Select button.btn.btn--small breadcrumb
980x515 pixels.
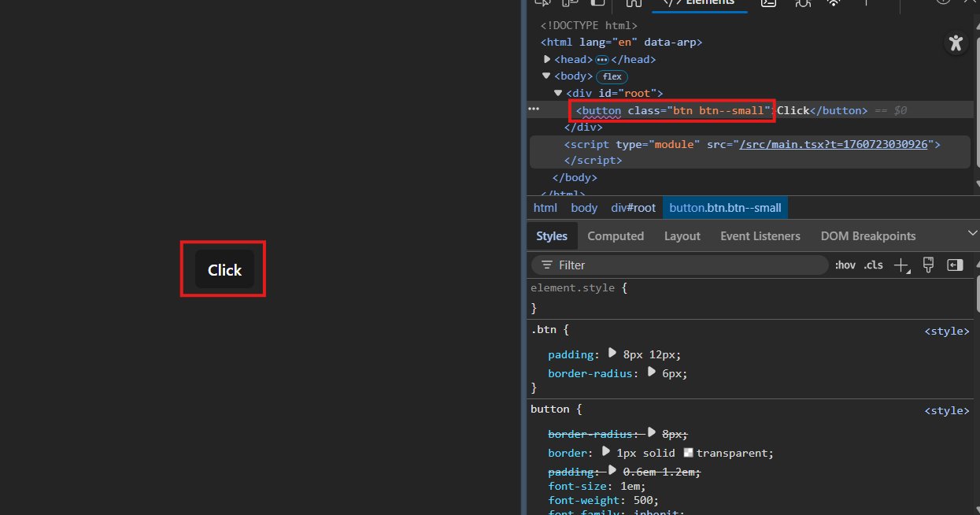(x=726, y=208)
